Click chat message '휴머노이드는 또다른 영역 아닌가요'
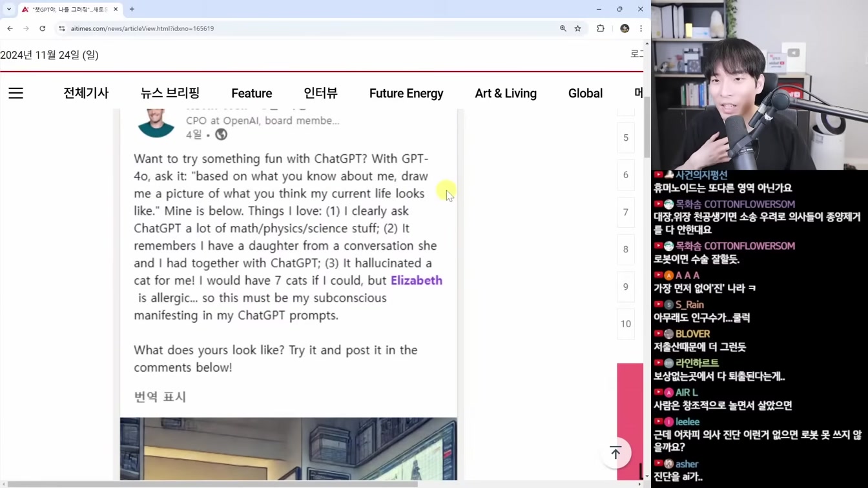868x488 pixels. click(723, 188)
